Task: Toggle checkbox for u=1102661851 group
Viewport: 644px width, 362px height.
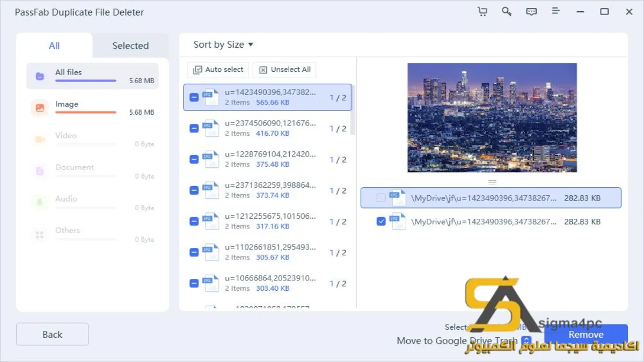Action: 194,253
